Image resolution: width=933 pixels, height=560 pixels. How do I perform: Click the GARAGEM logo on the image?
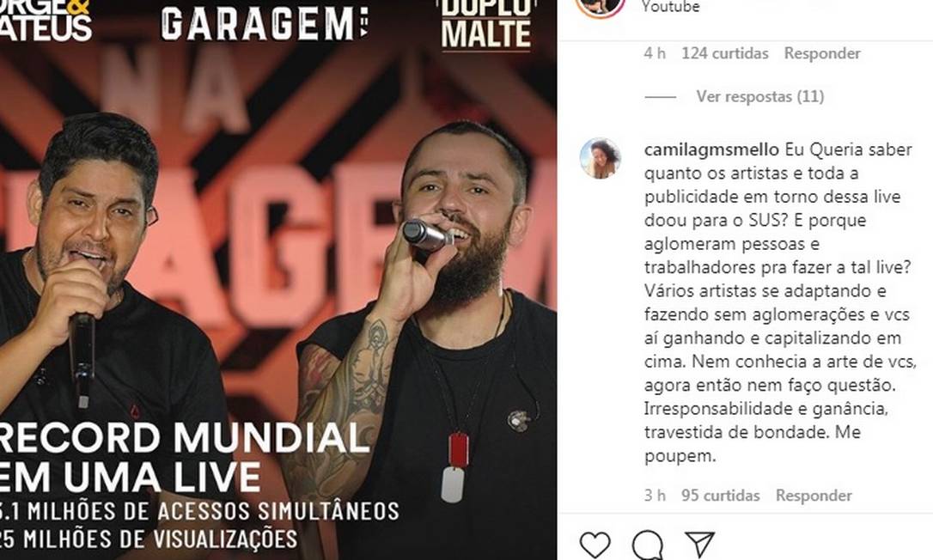(265, 24)
